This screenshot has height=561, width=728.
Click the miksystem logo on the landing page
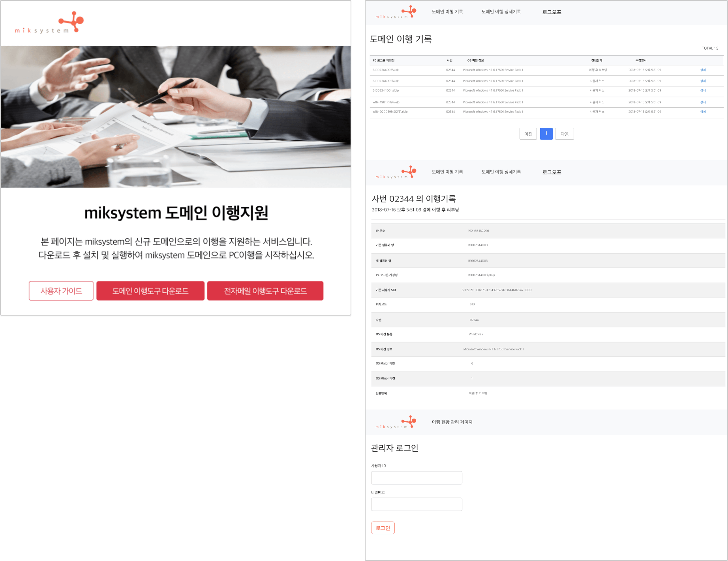click(x=49, y=22)
